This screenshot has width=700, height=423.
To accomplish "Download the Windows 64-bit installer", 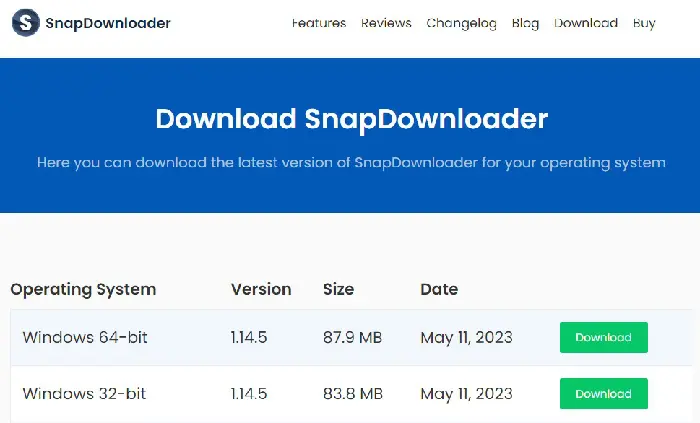I will (604, 337).
